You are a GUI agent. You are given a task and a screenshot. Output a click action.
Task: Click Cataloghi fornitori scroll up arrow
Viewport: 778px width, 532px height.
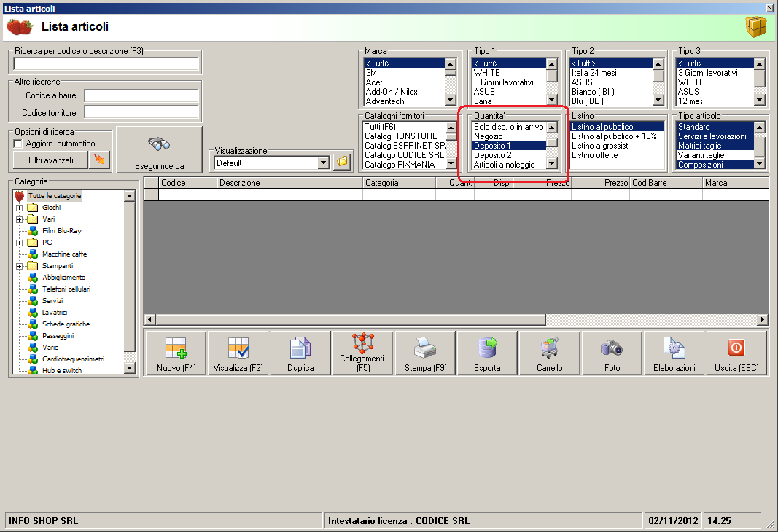click(x=451, y=128)
